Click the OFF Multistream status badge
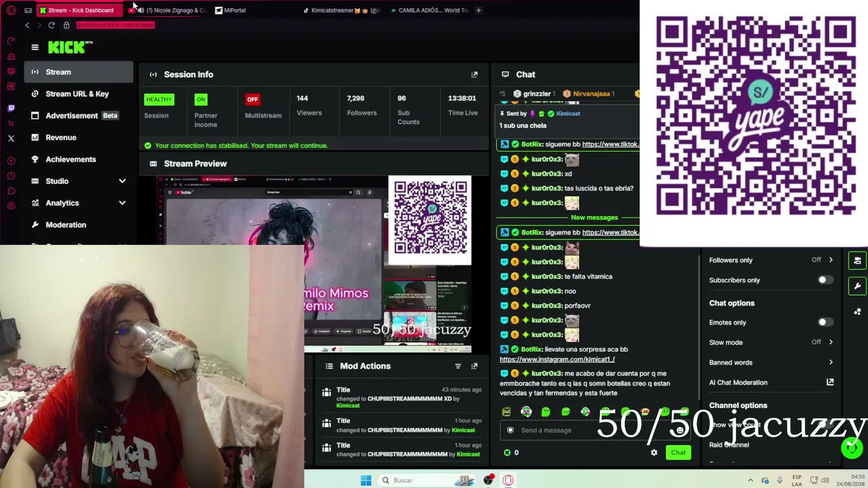The image size is (868, 488). (252, 100)
